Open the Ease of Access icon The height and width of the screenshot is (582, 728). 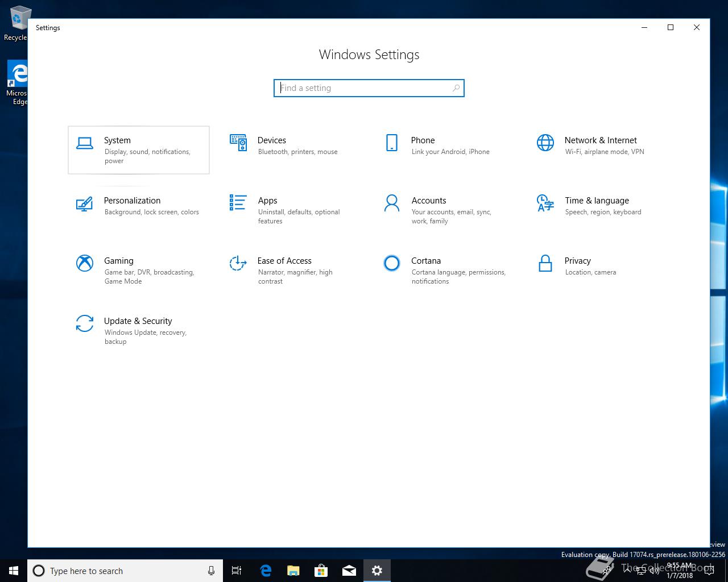238,263
